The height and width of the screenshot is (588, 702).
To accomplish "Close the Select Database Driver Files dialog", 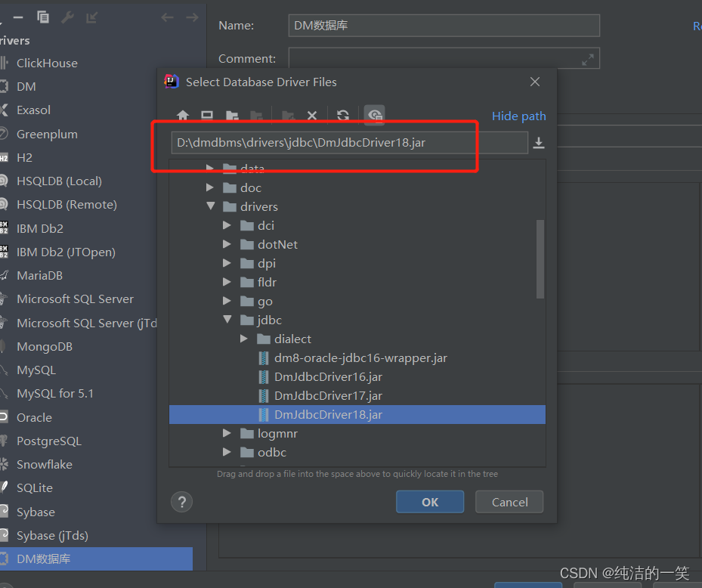I will [x=534, y=82].
